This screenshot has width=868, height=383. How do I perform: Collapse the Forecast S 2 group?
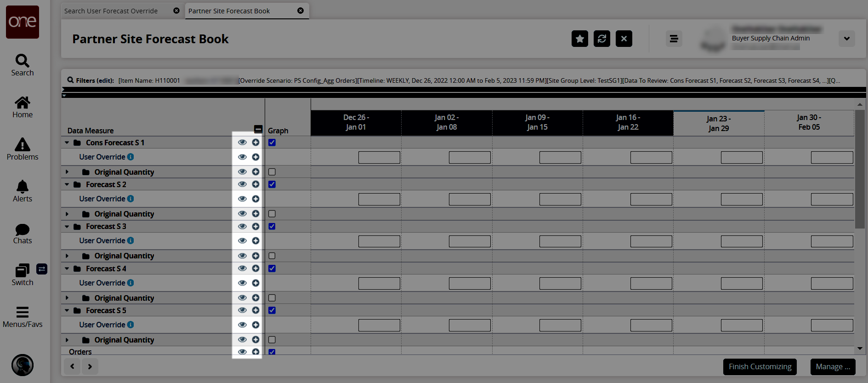(67, 184)
